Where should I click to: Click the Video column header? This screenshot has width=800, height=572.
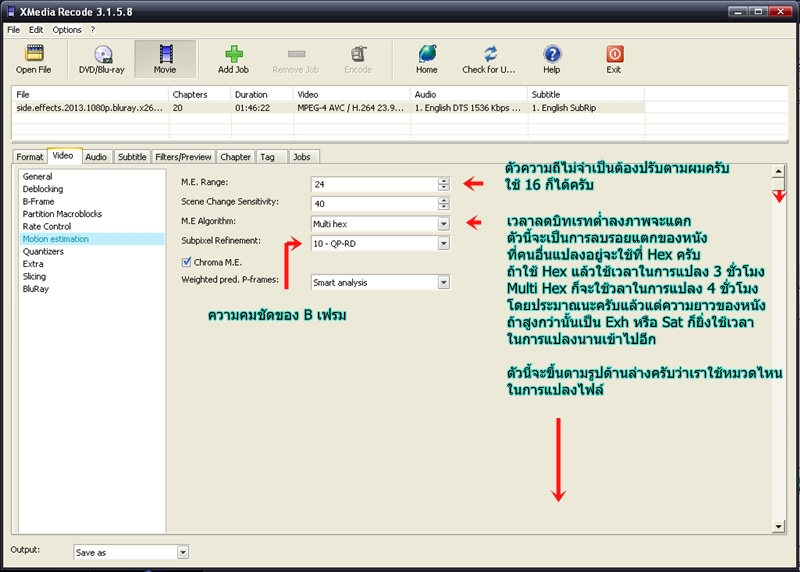[x=352, y=94]
